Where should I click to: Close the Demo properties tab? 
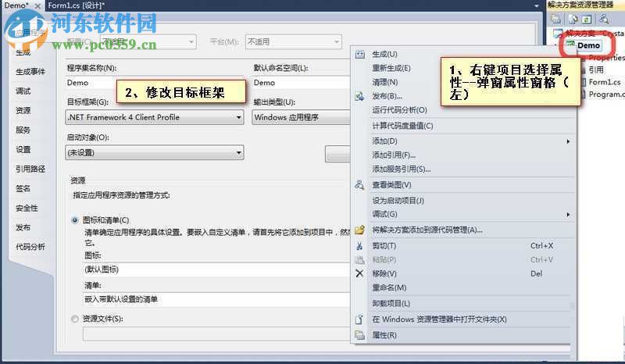pos(37,6)
